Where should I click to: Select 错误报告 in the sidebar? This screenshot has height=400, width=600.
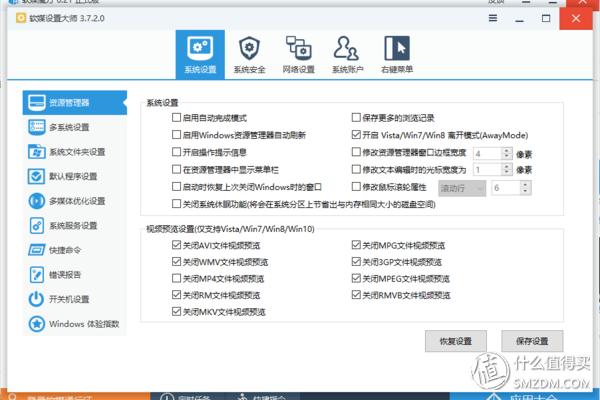tap(66, 274)
